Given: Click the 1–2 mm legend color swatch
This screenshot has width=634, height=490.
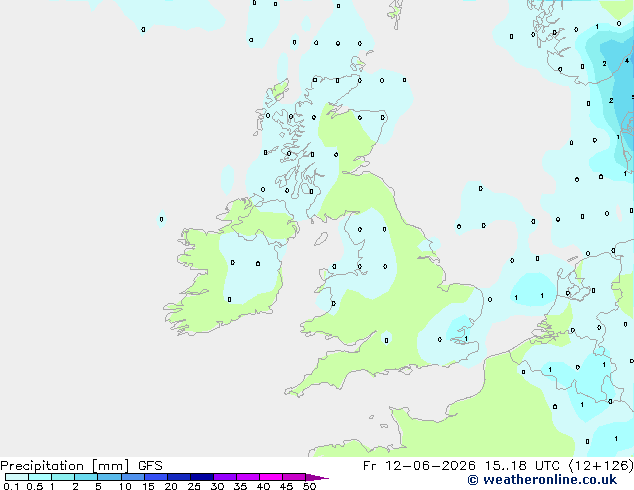Looking at the screenshot, I should click(63, 477).
